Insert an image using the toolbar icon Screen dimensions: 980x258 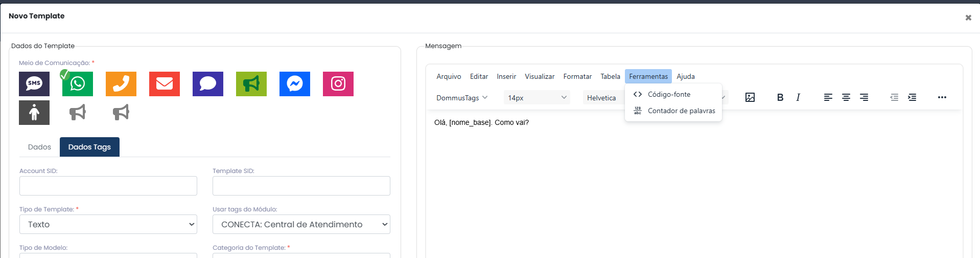750,97
